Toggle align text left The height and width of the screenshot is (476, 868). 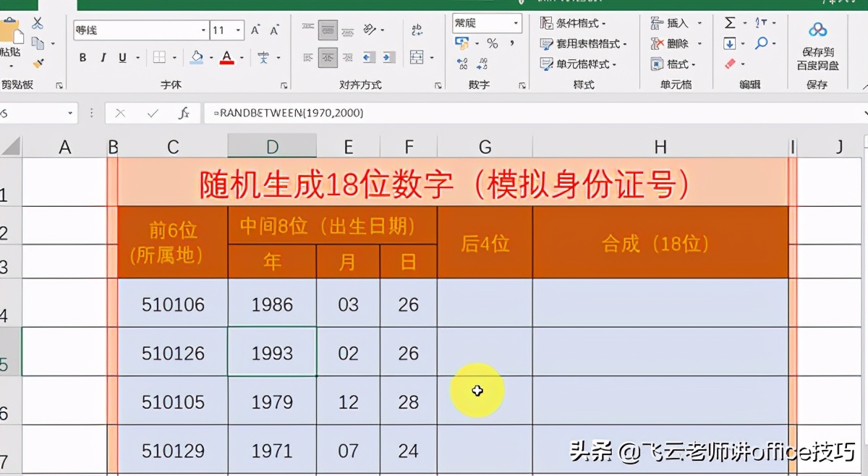308,57
